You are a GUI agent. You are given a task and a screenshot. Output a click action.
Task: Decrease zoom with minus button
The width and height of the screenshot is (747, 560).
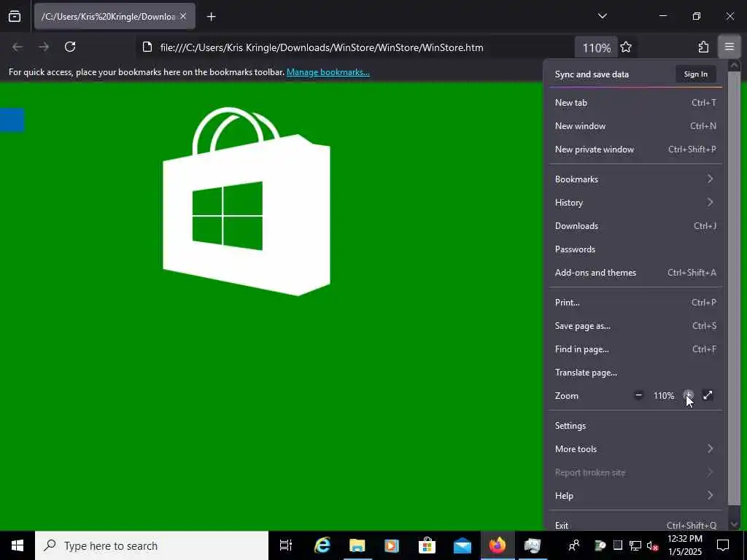click(638, 396)
